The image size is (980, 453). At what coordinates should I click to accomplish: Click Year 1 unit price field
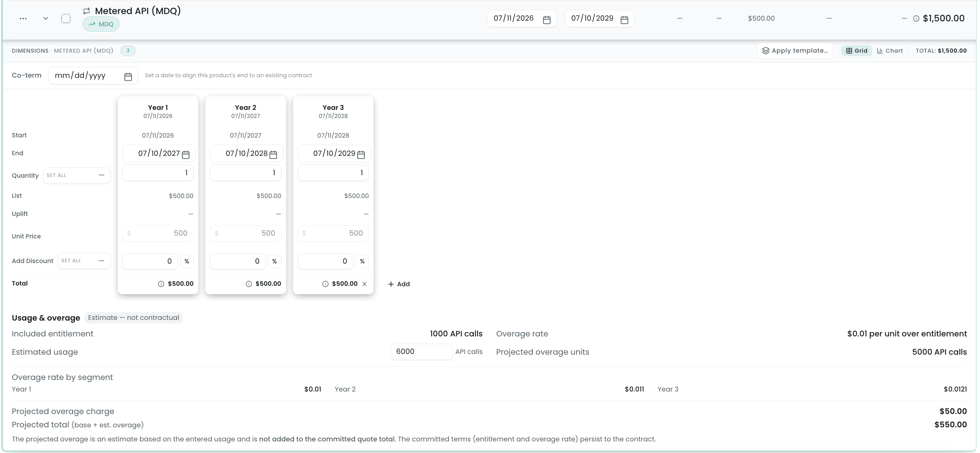(158, 233)
